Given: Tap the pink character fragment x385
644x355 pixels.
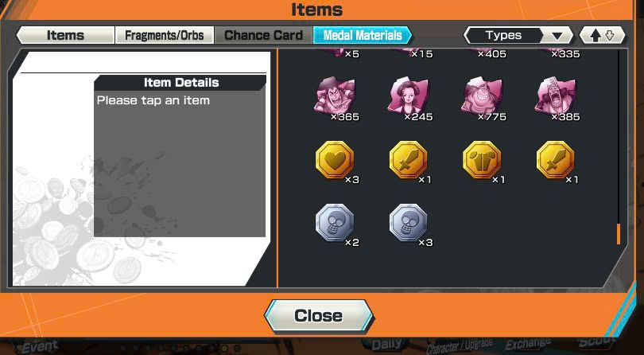Looking at the screenshot, I should click(555, 97).
